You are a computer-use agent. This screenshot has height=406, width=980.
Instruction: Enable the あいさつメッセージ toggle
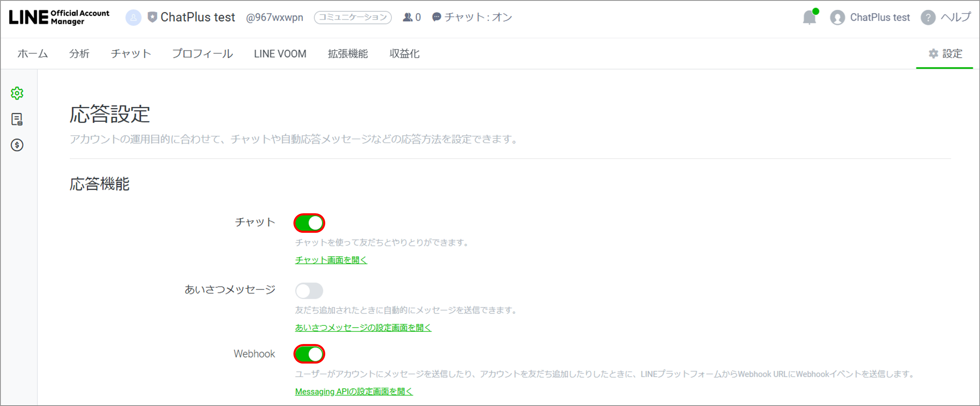coord(309,291)
